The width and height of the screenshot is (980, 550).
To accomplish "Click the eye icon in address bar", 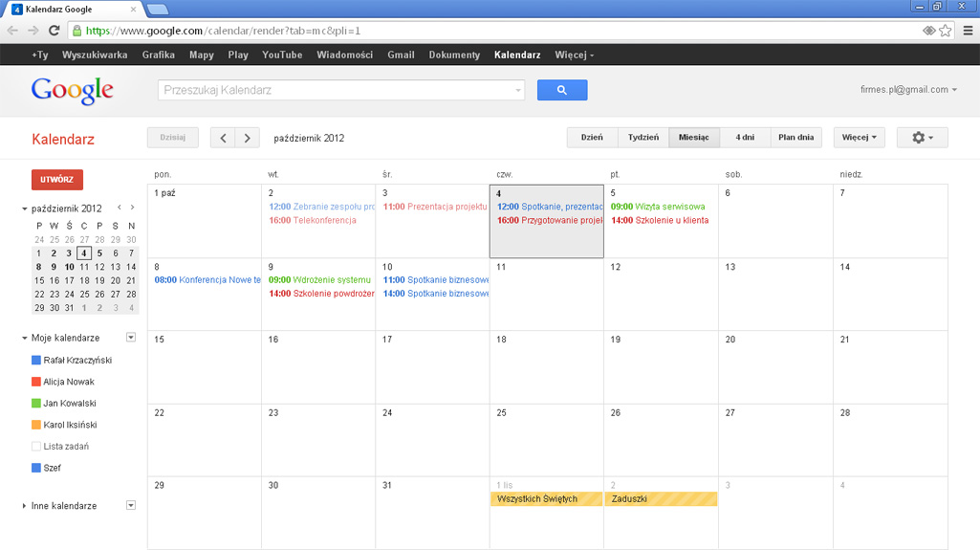I will (x=928, y=30).
